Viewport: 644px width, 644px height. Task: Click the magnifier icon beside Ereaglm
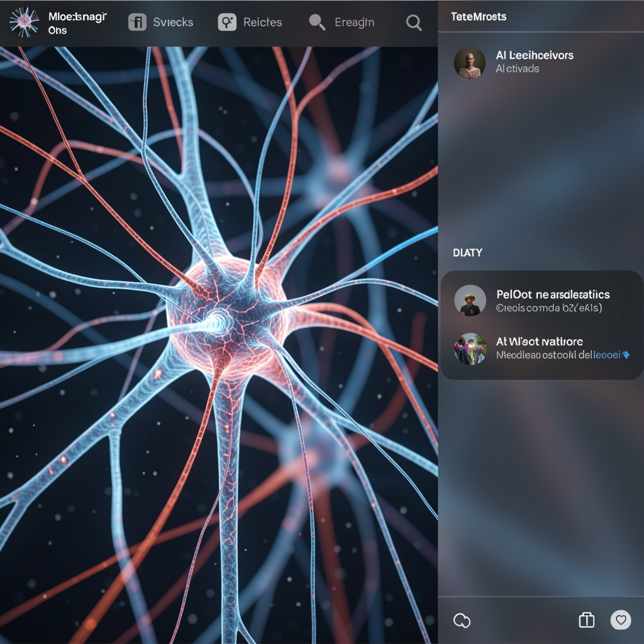coord(317,22)
